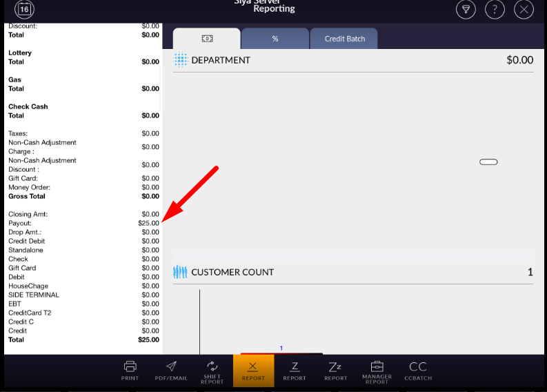Send report via PDF/Email
This screenshot has height=392, width=547.
click(x=170, y=371)
